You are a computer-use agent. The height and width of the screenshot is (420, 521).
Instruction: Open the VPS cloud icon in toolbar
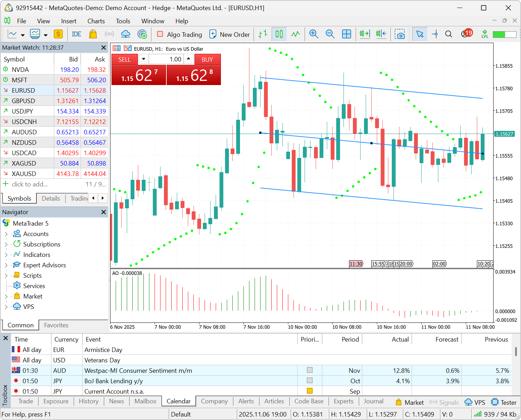125,34
